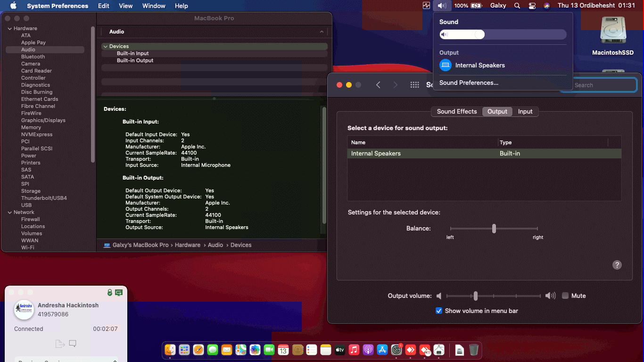Select Thunderbolt/USB4 in the sidebar

point(44,198)
